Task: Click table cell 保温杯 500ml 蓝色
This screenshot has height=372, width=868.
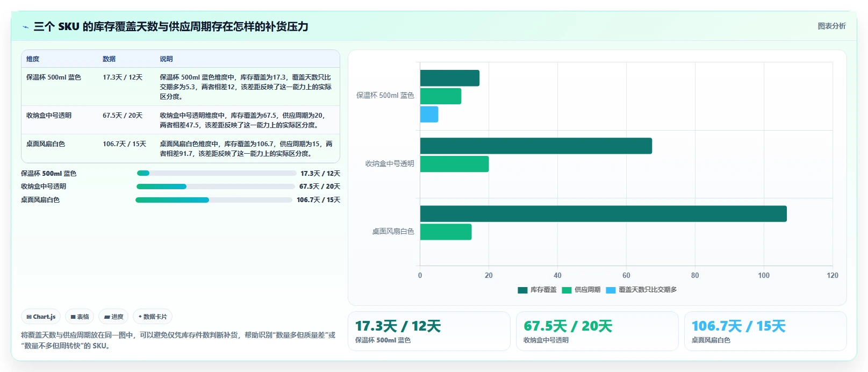Action: [54, 77]
